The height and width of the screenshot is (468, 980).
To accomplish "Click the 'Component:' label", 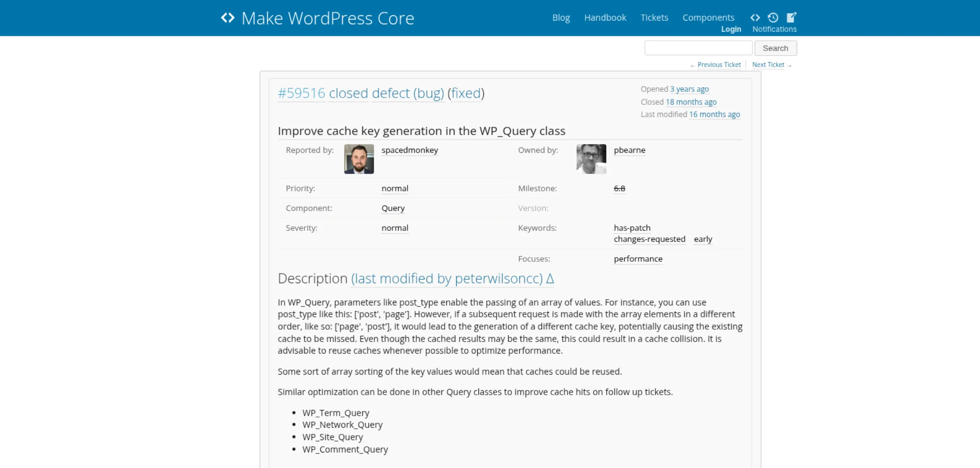I will click(x=309, y=208).
